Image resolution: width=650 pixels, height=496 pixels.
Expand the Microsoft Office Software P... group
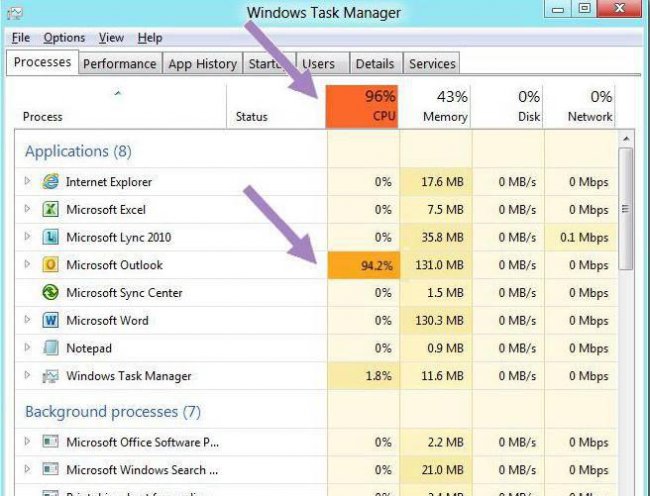(27, 441)
